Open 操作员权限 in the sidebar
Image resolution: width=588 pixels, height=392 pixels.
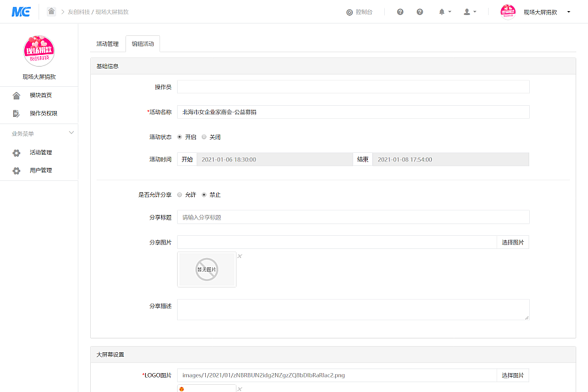[44, 113]
